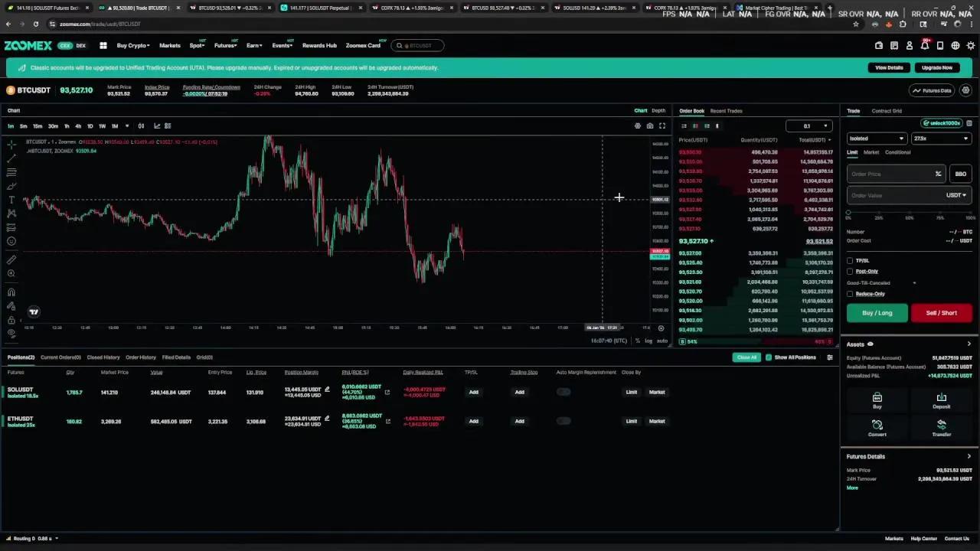Select the ruler measure tool

coord(11,260)
